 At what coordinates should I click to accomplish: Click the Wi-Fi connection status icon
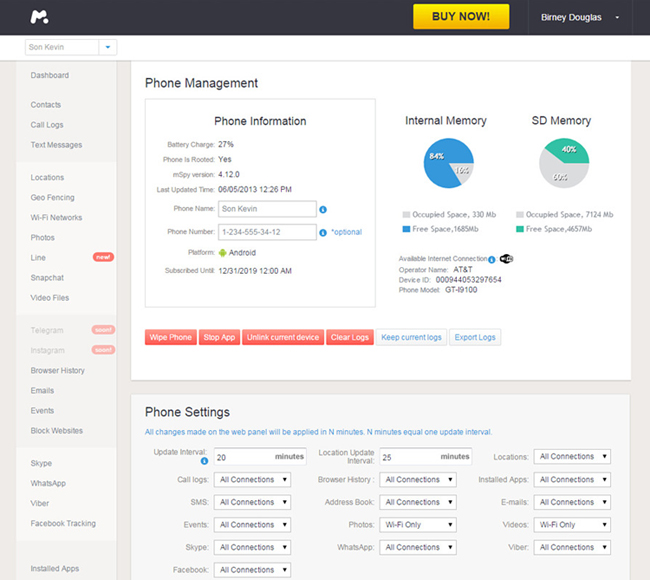point(506,259)
